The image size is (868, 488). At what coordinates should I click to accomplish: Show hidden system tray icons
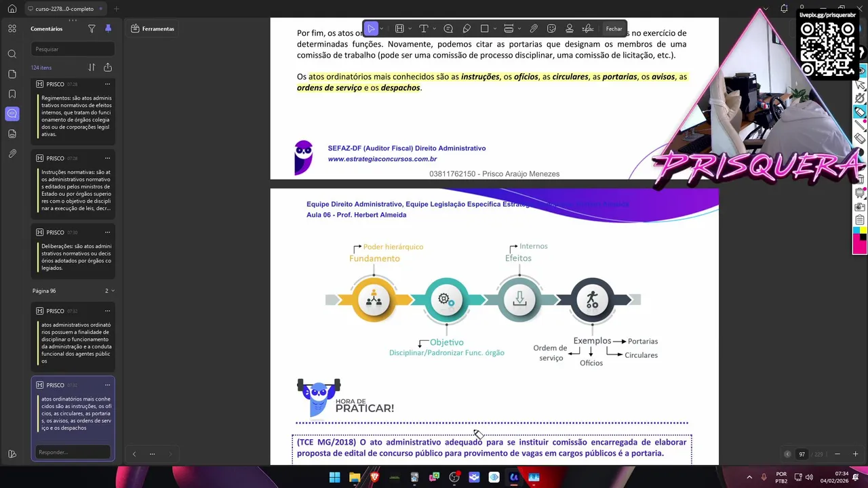(749, 477)
